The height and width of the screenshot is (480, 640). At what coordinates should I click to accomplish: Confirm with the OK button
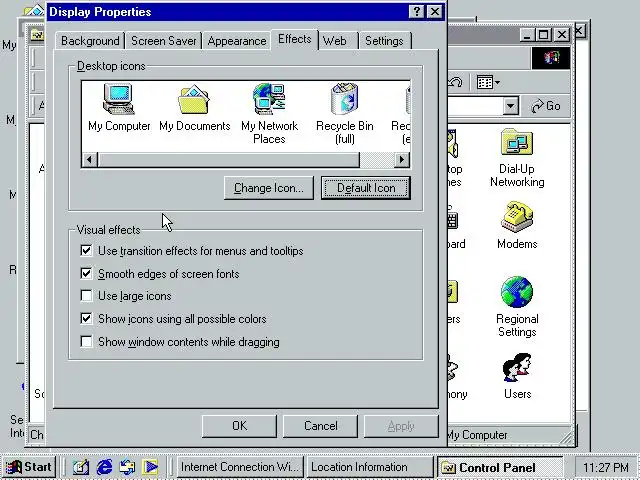(x=239, y=426)
